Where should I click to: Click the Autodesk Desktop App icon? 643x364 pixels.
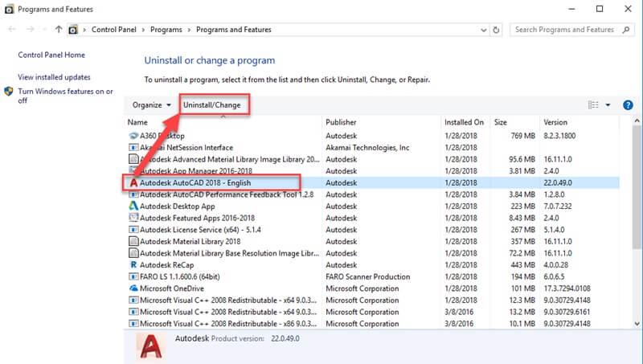click(133, 206)
